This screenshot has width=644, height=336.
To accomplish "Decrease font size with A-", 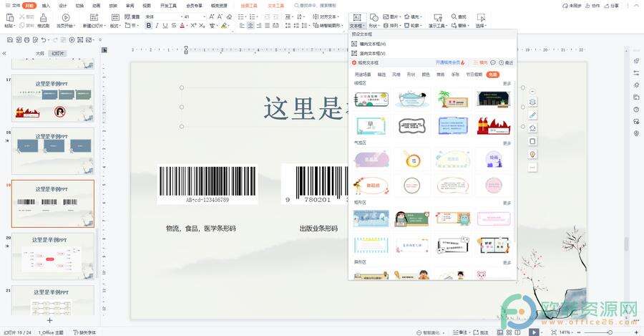I will pos(220,16).
